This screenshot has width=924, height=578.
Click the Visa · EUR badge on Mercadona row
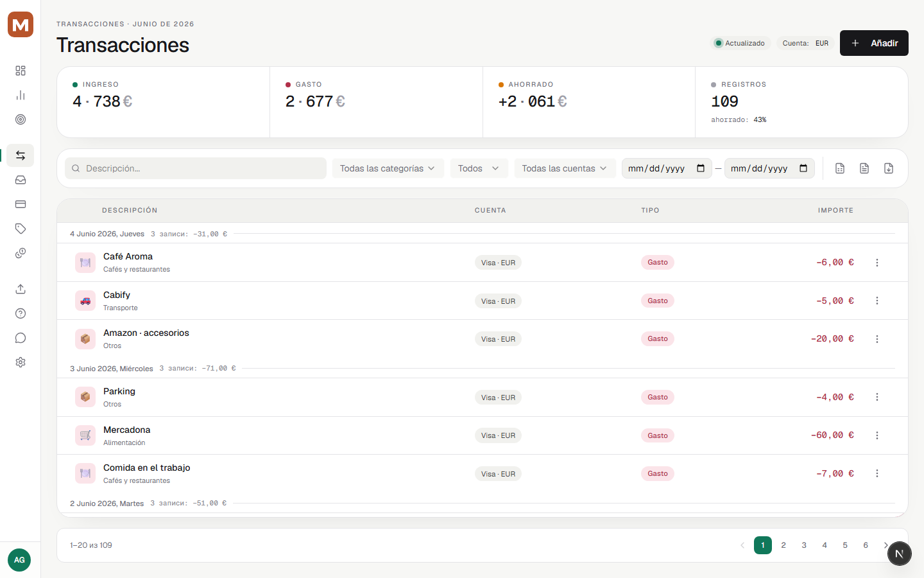[498, 435]
